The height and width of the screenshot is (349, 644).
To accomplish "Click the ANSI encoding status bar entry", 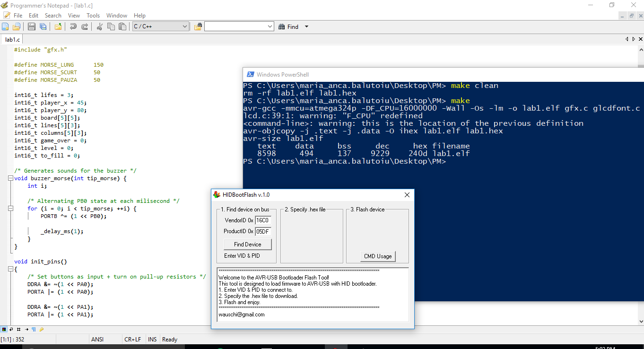I will [x=97, y=340].
